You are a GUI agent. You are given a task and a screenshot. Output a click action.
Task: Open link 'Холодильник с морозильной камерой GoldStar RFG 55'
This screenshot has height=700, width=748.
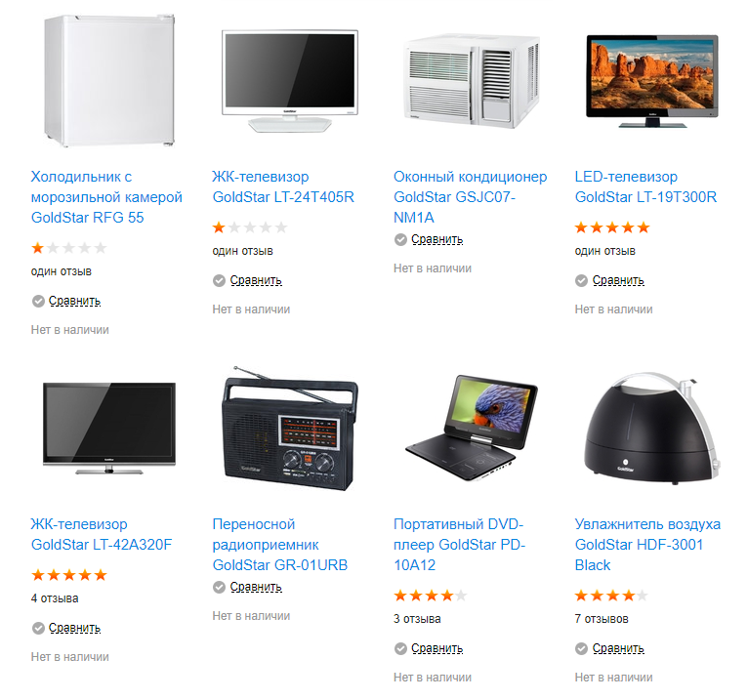106,197
